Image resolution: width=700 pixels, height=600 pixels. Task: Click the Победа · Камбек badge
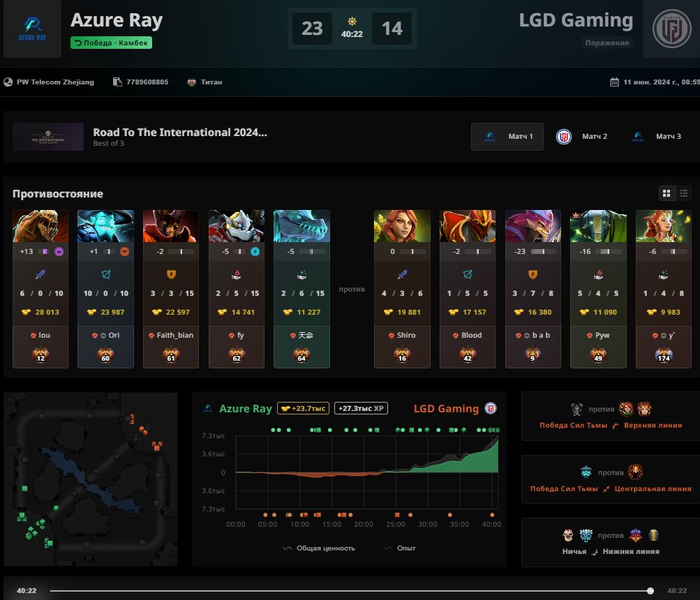click(111, 43)
